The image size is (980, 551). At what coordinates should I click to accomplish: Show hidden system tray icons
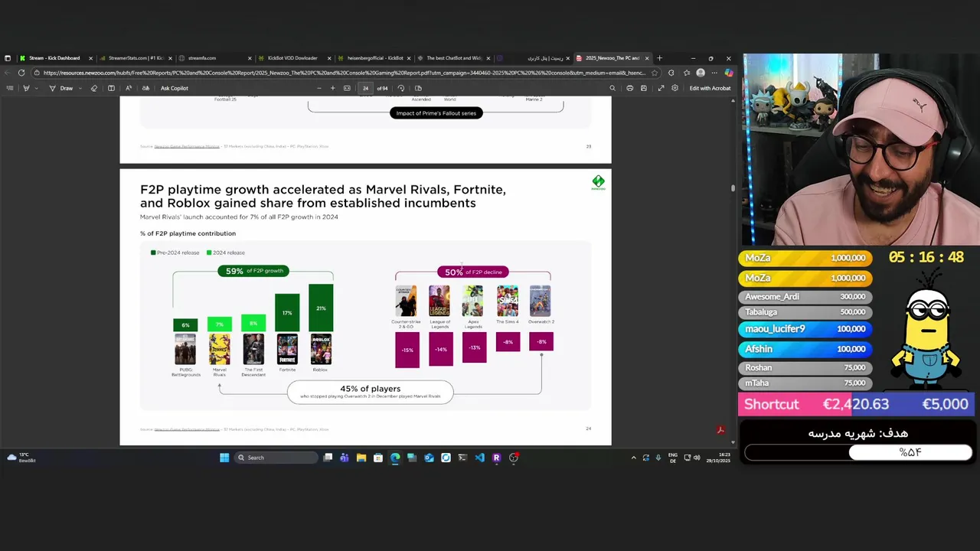[x=633, y=458]
